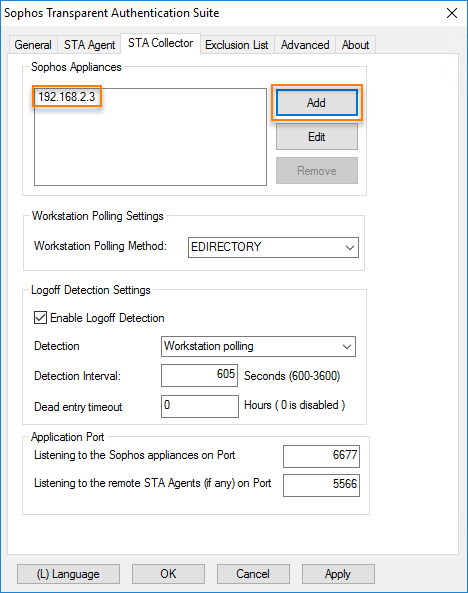
Task: Select the STA Collector tab
Action: [x=160, y=43]
